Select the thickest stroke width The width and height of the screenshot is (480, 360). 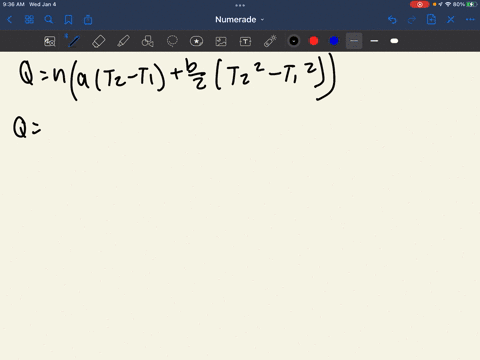click(x=394, y=41)
